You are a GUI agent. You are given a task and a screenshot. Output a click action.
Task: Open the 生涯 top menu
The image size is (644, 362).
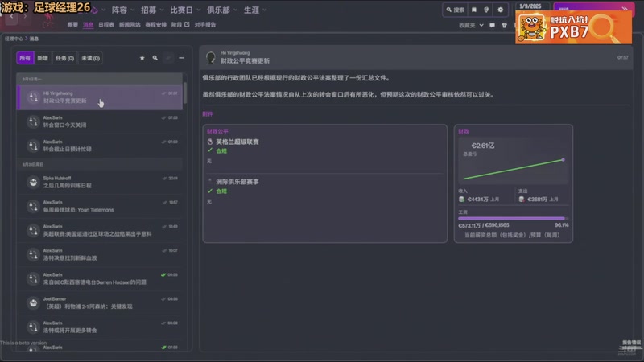tap(251, 10)
